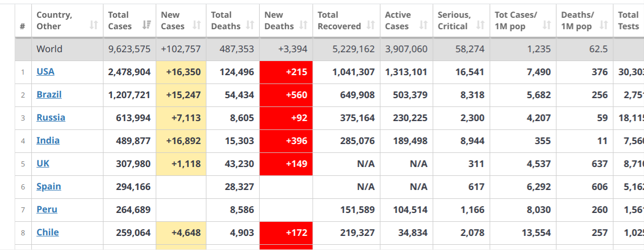Screen dimensions: 644x250
Task: Select World new deaths +3,394
Action: [x=293, y=49]
